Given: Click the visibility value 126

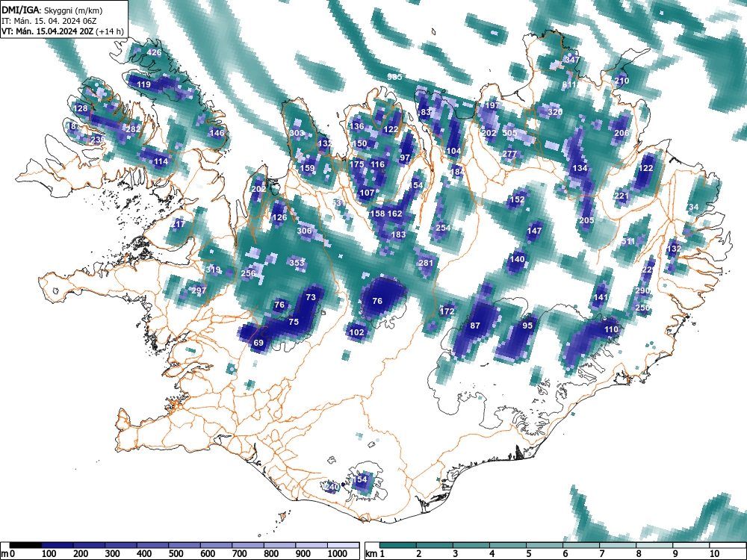Looking at the screenshot, I should click(x=279, y=217).
